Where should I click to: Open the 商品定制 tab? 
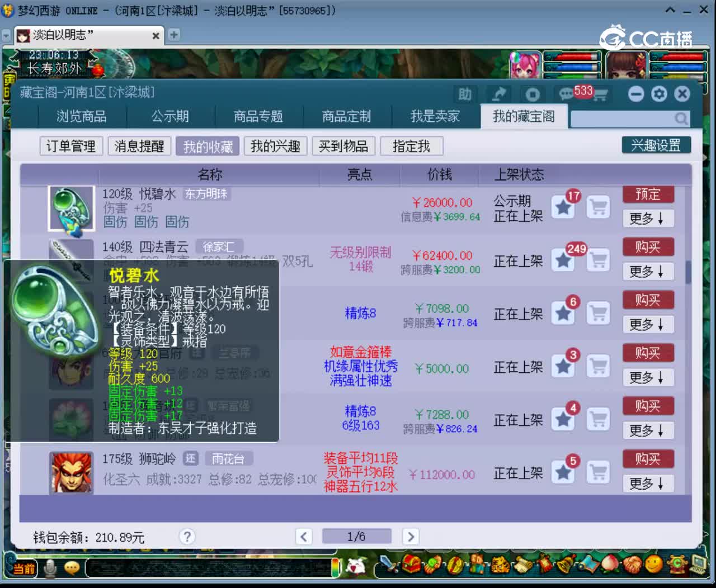[346, 116]
